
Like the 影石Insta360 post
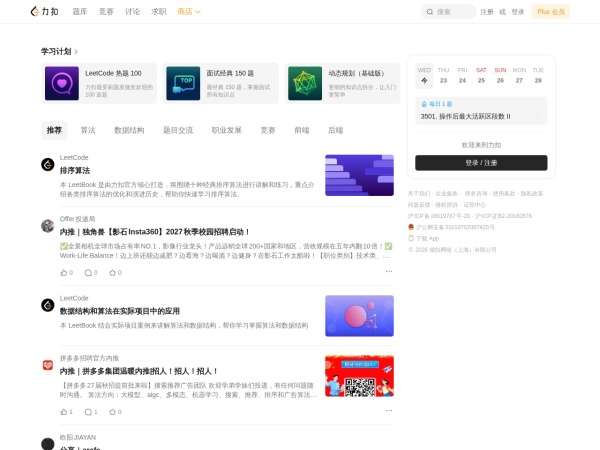pos(66,272)
